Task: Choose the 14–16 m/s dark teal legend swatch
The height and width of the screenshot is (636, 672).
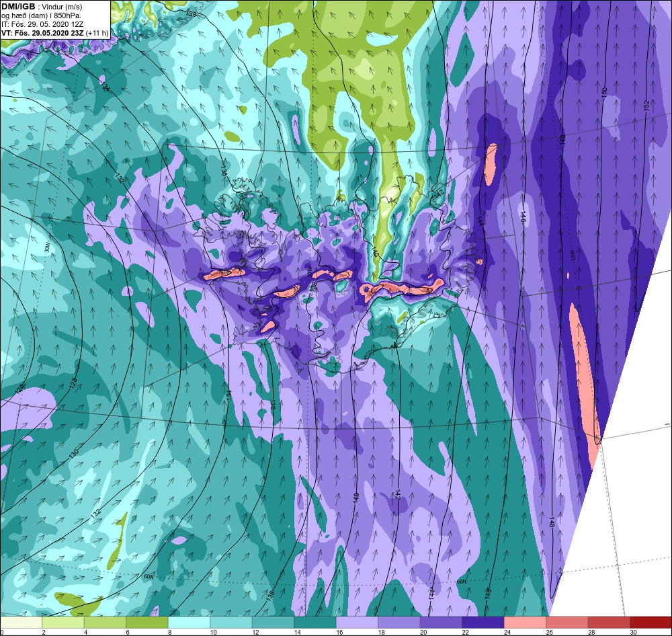Action: click(x=315, y=622)
